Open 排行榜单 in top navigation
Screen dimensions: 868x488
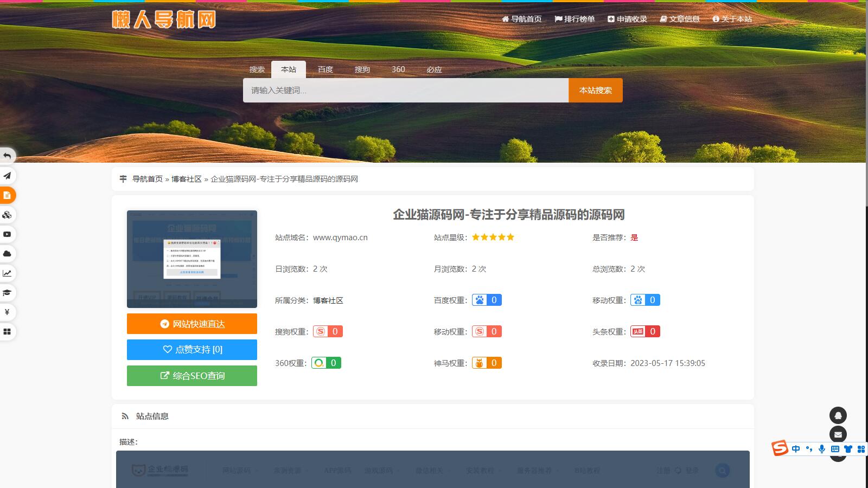pos(575,19)
